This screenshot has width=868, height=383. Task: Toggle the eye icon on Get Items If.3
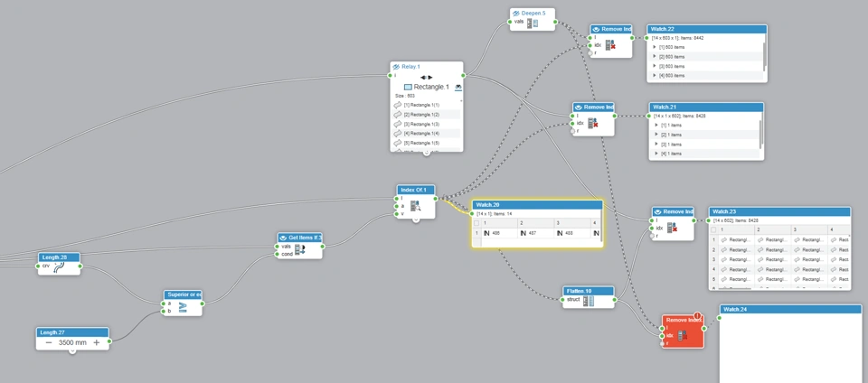coord(283,238)
